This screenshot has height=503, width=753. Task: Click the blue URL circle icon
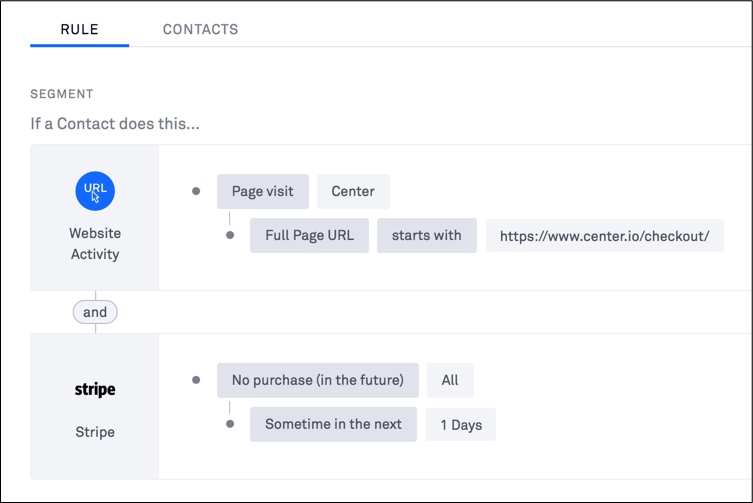(x=95, y=190)
